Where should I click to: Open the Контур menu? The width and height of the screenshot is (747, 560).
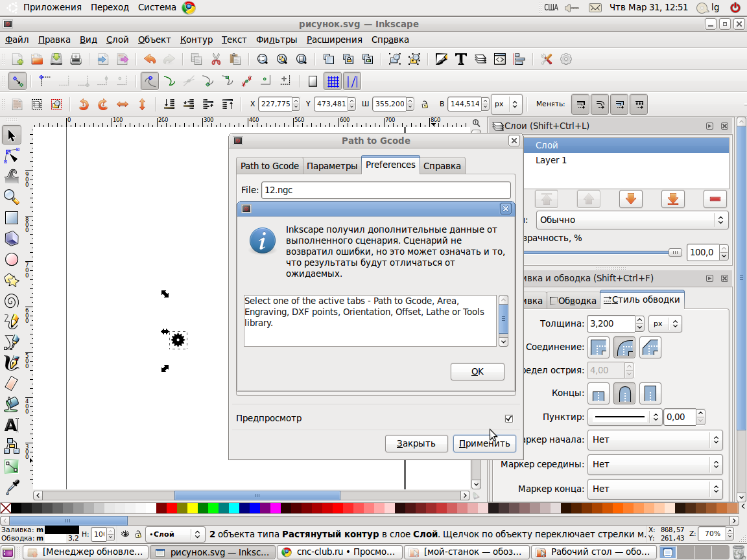(x=196, y=40)
